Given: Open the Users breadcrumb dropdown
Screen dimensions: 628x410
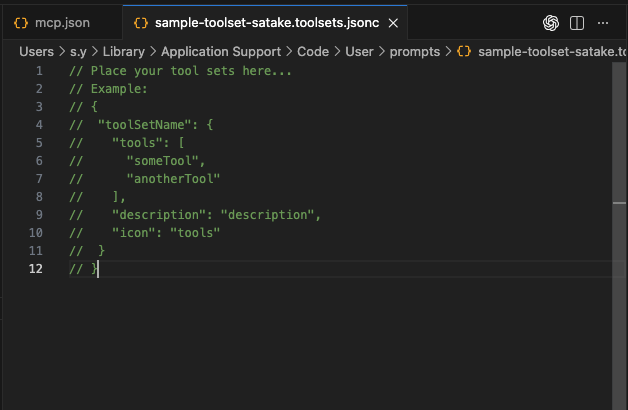Looking at the screenshot, I should [36, 50].
